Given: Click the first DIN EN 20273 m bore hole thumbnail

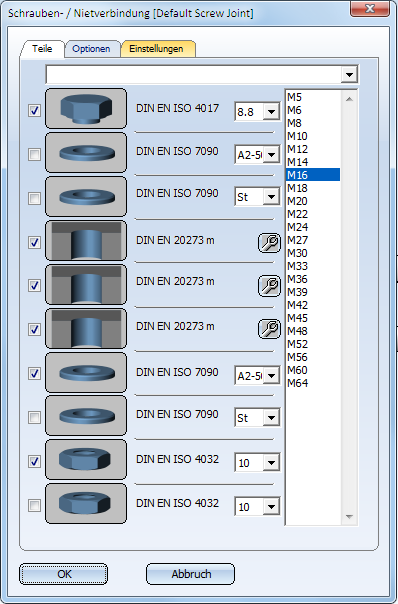Looking at the screenshot, I should coord(86,240).
